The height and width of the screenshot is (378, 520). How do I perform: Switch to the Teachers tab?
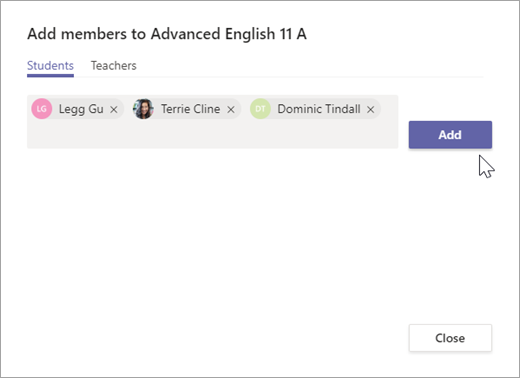tap(114, 66)
